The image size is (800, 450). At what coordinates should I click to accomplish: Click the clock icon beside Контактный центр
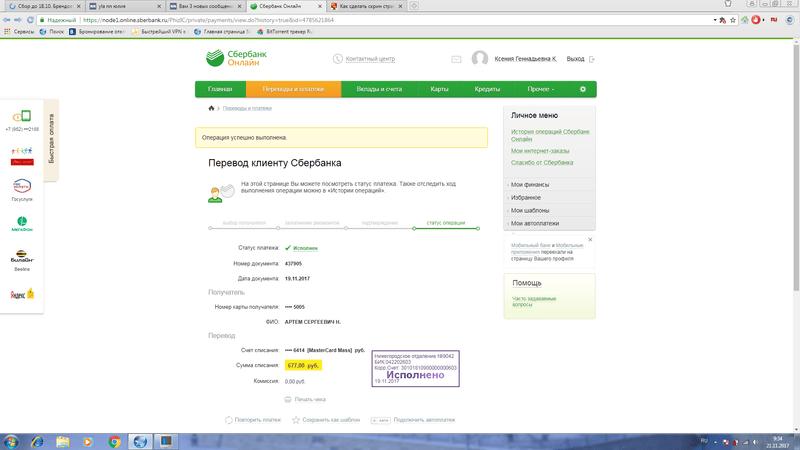(x=338, y=59)
